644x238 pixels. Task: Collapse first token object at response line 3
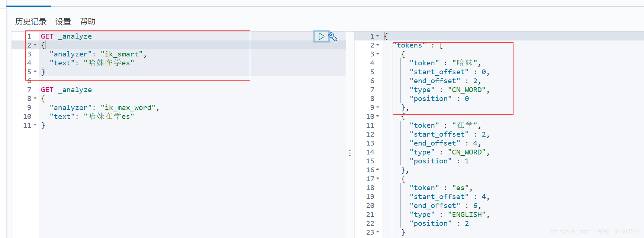(x=378, y=54)
